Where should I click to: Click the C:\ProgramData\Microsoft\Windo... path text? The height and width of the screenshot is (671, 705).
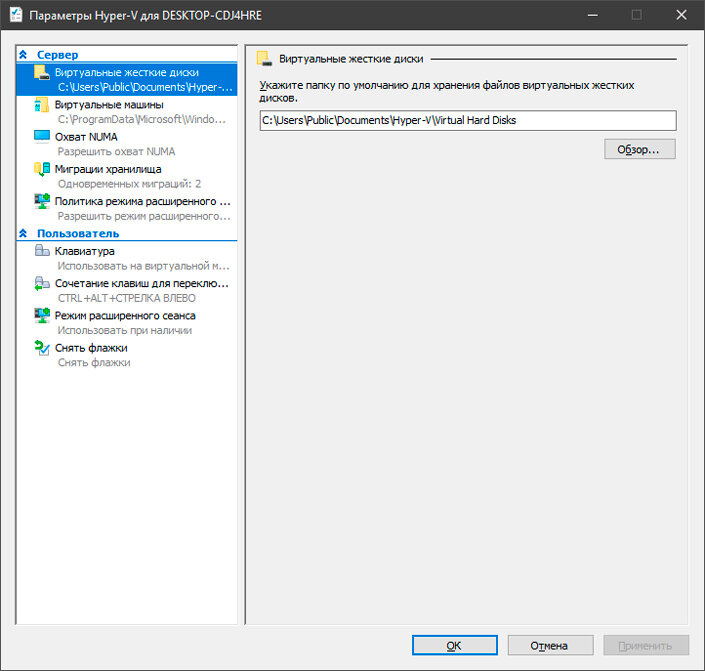tap(142, 119)
